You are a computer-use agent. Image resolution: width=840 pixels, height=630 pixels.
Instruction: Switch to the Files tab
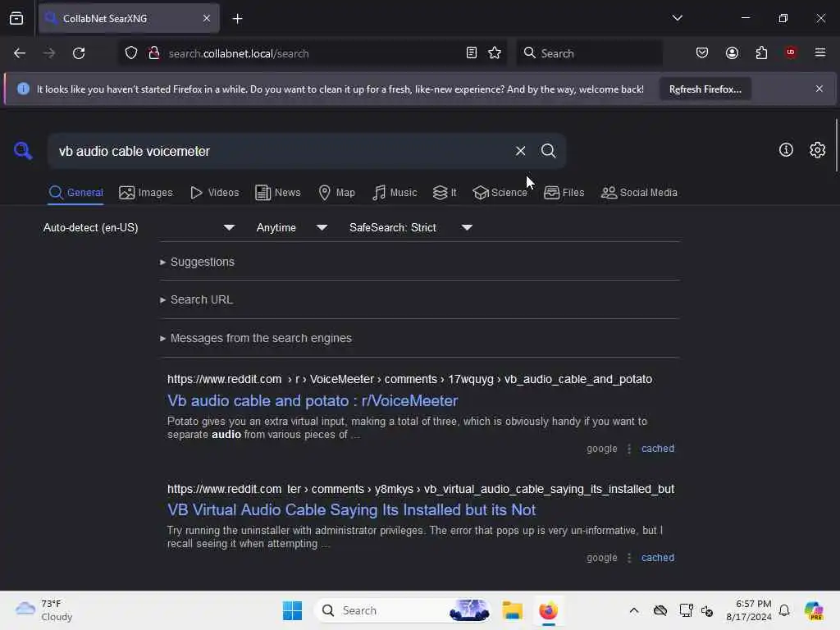(564, 192)
